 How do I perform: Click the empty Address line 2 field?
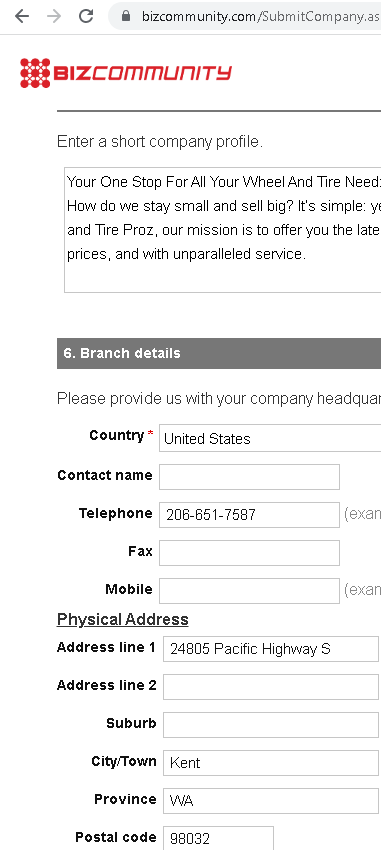tap(271, 687)
